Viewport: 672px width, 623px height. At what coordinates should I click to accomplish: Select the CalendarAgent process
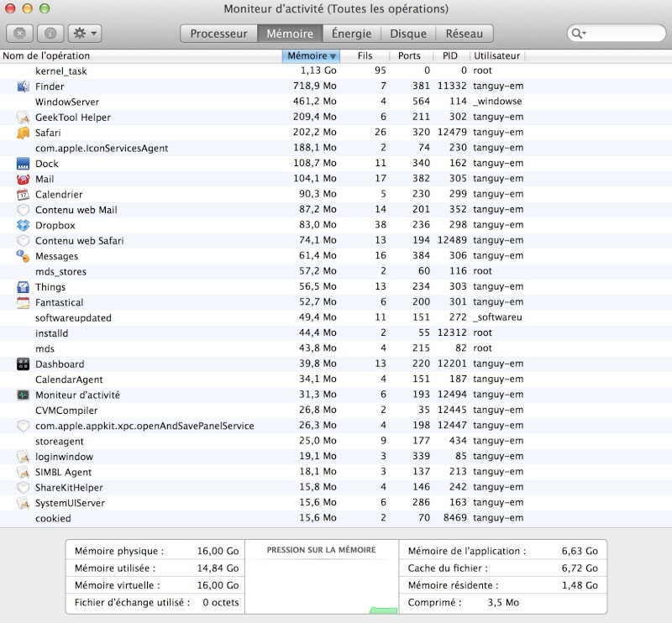tap(336, 380)
